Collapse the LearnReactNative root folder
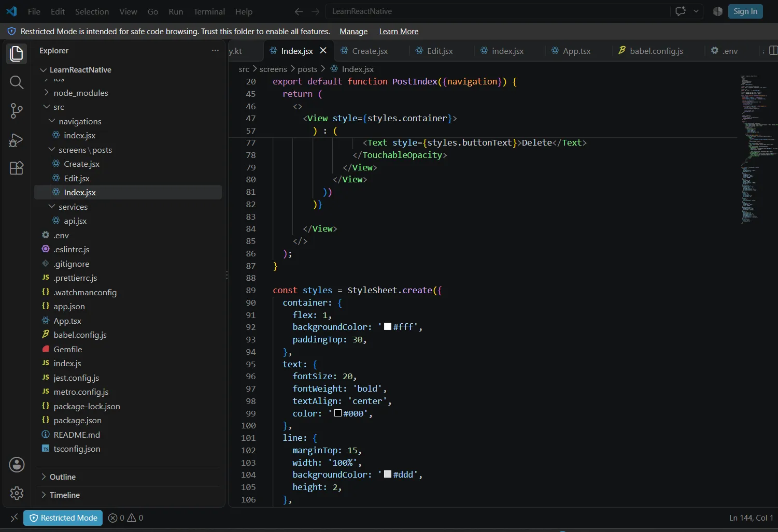 tap(44, 70)
